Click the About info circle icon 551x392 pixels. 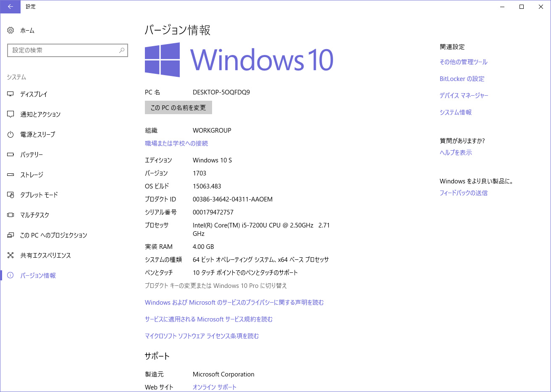point(10,275)
